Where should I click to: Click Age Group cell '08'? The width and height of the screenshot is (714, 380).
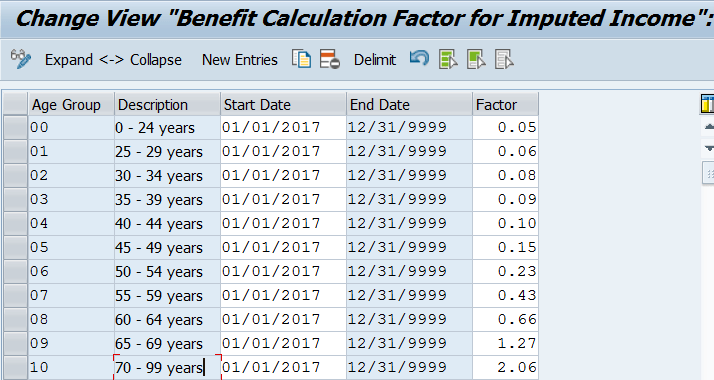click(x=71, y=319)
